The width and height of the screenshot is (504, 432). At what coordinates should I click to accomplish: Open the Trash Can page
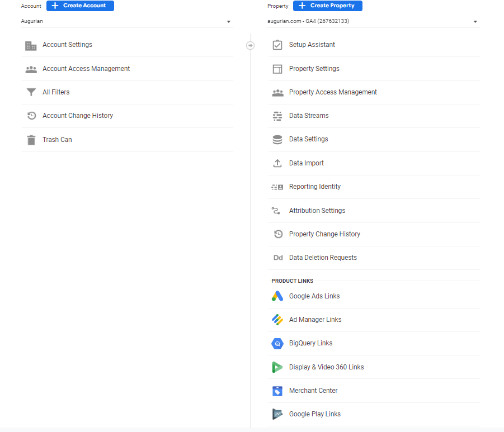point(128,140)
